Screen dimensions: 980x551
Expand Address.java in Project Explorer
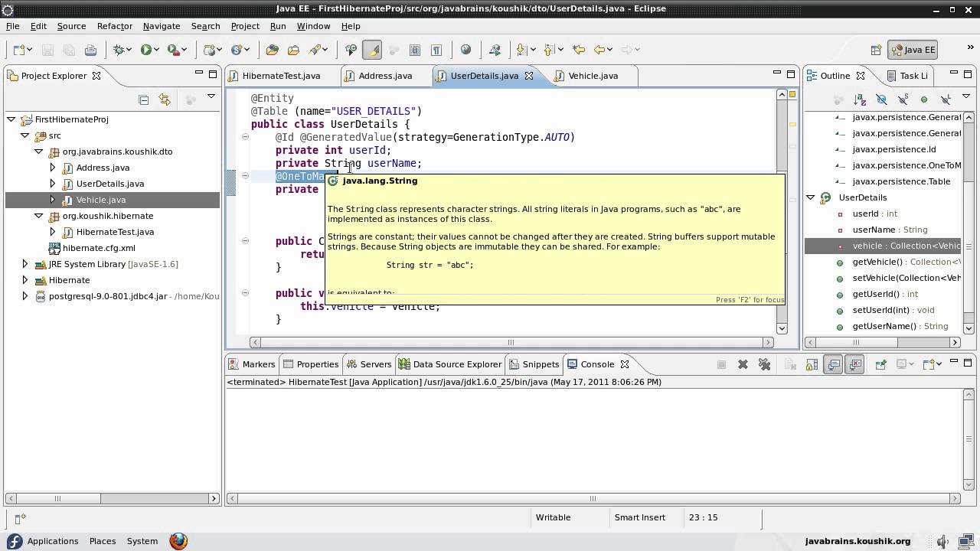pos(53,168)
